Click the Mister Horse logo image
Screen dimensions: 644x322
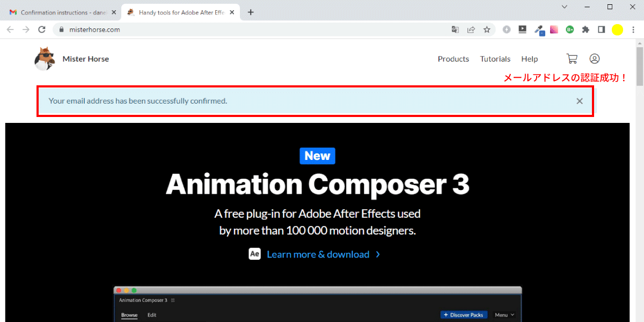[45, 58]
